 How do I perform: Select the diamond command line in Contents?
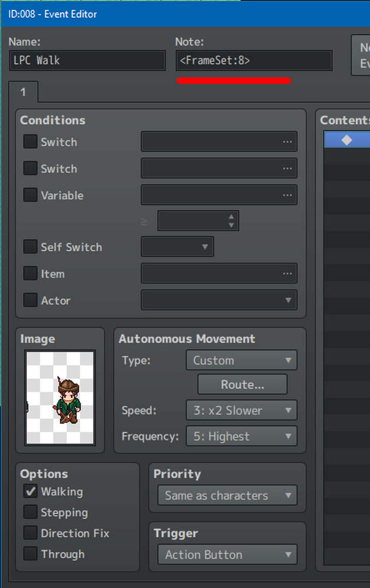[346, 139]
